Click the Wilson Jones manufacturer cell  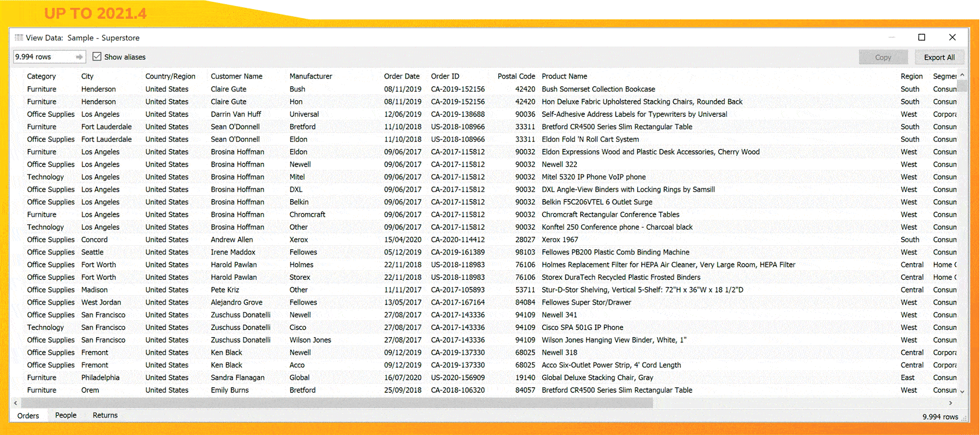click(x=310, y=340)
